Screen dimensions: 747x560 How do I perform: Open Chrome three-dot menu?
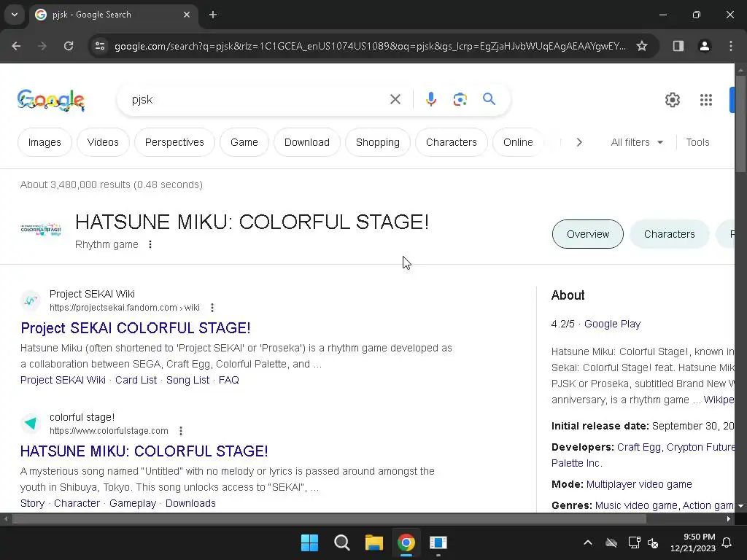coord(730,46)
